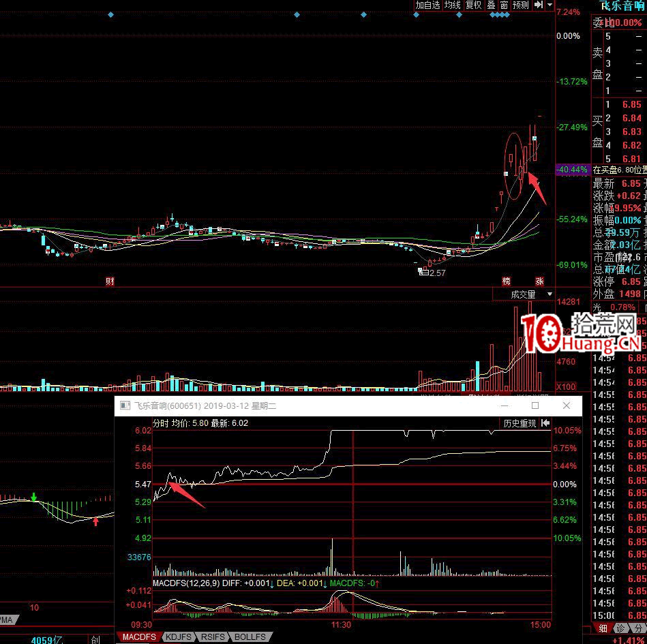
Task: Click the 窗 window button
Action: tap(504, 5)
